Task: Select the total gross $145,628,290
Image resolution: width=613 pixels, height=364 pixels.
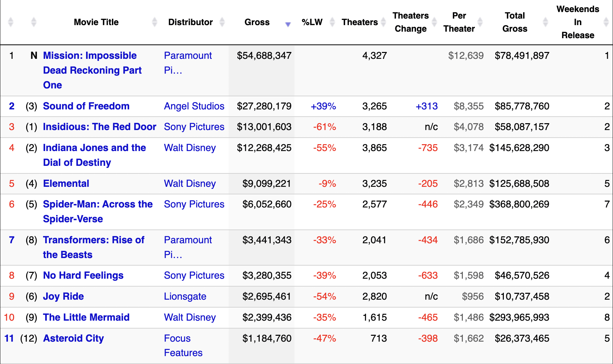Action: click(519, 148)
